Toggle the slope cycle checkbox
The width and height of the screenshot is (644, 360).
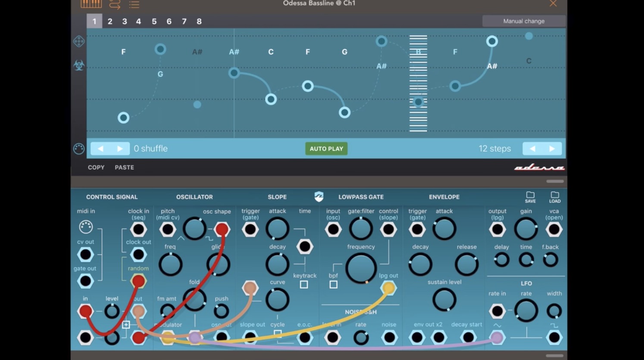tap(278, 334)
